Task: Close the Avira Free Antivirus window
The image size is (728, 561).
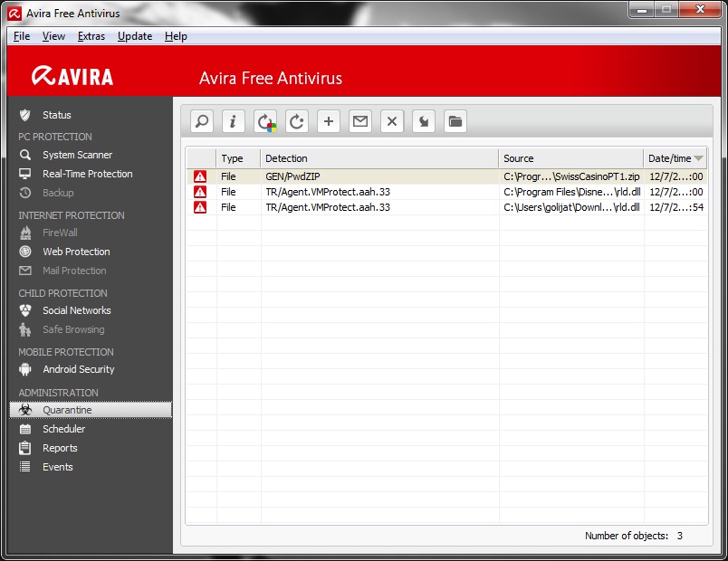Action: click(701, 9)
